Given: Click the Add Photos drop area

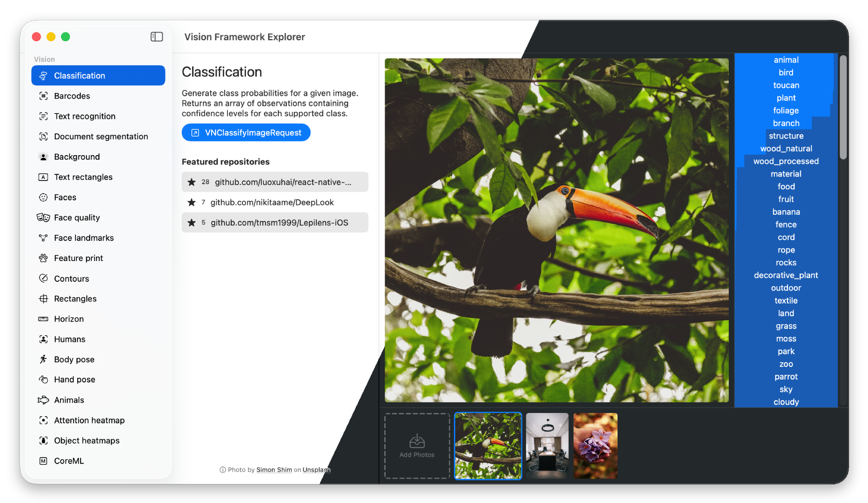Looking at the screenshot, I should tap(417, 446).
